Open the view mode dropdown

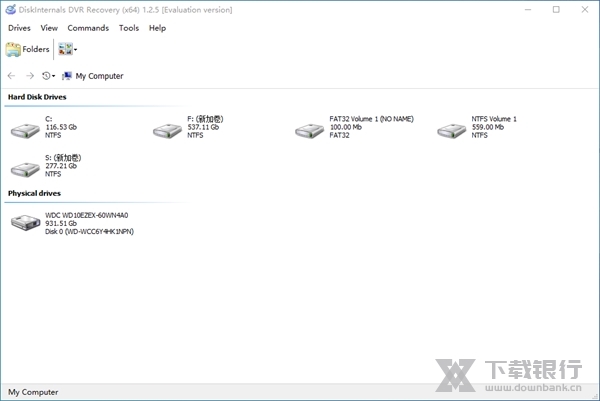[x=69, y=49]
